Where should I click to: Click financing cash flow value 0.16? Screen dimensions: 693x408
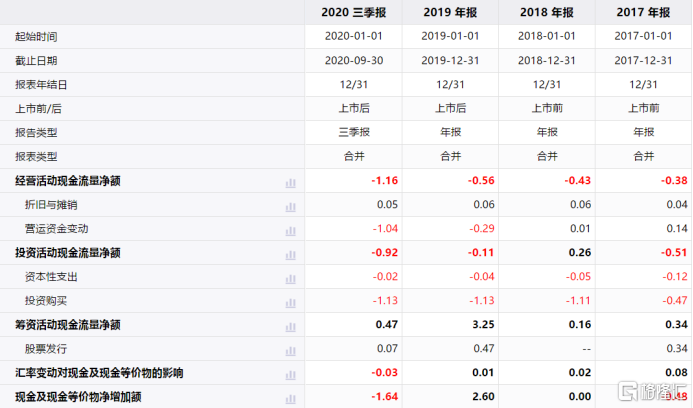tap(580, 324)
